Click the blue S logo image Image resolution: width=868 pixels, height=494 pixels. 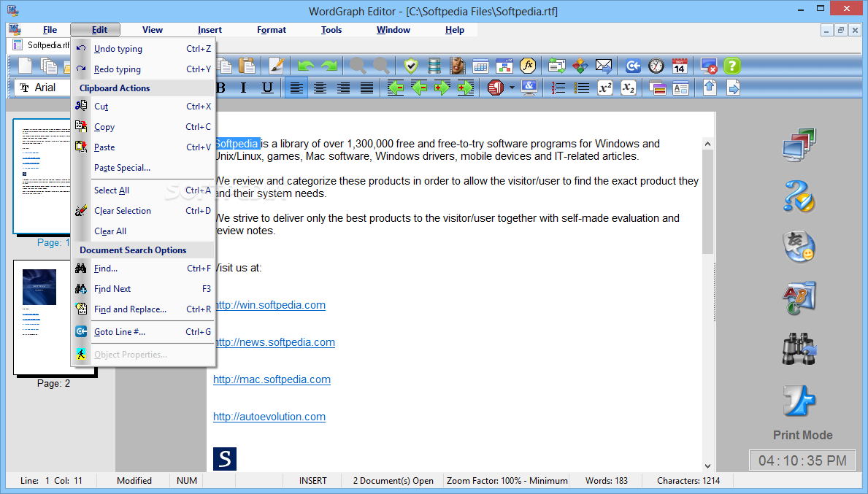click(225, 458)
